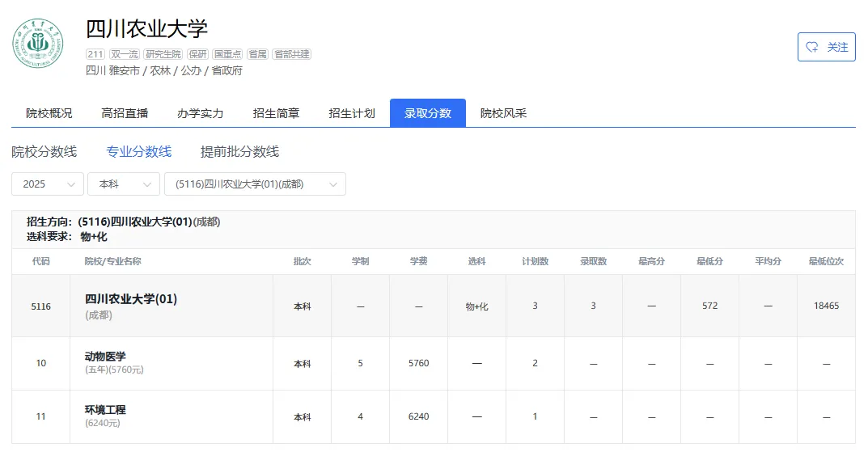This screenshot has height=452, width=868.
Task: Click lowest score value 572
Action: tap(709, 306)
